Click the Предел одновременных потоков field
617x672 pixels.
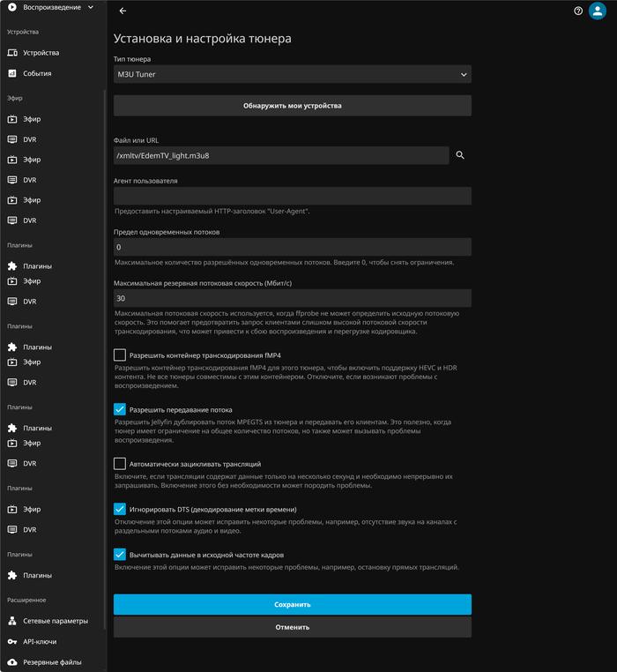tap(292, 247)
